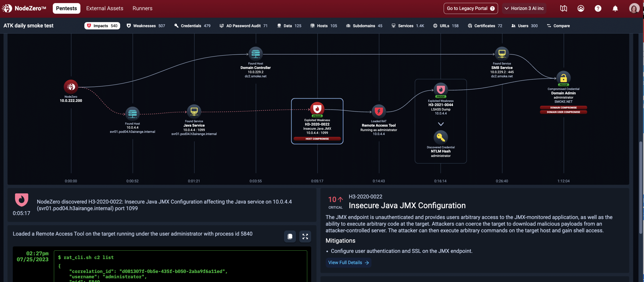
Task: Expand the chevron below the H3-2021-0044 card
Action: click(441, 124)
